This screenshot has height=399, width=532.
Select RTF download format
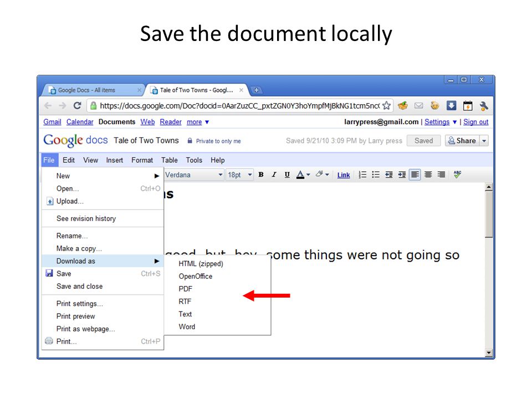[185, 301]
